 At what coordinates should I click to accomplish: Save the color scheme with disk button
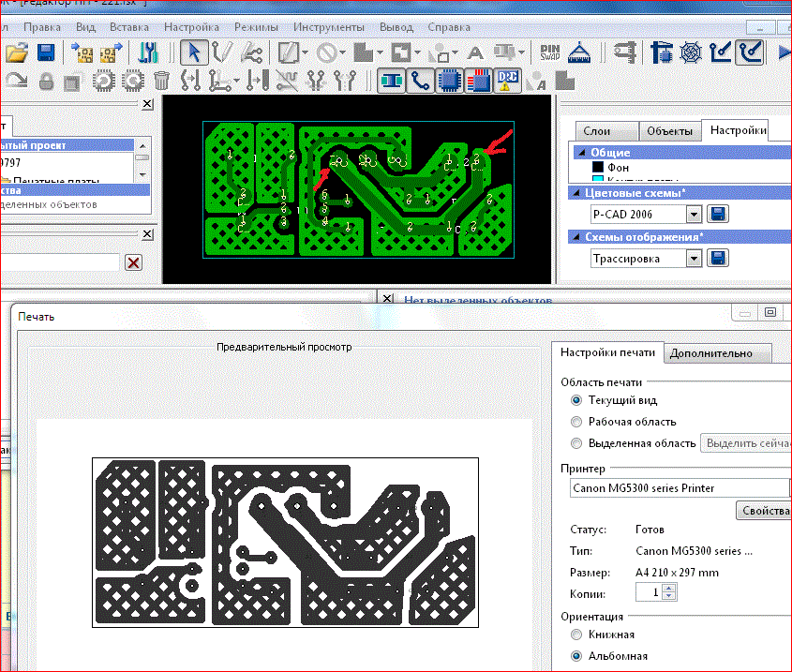coord(717,215)
